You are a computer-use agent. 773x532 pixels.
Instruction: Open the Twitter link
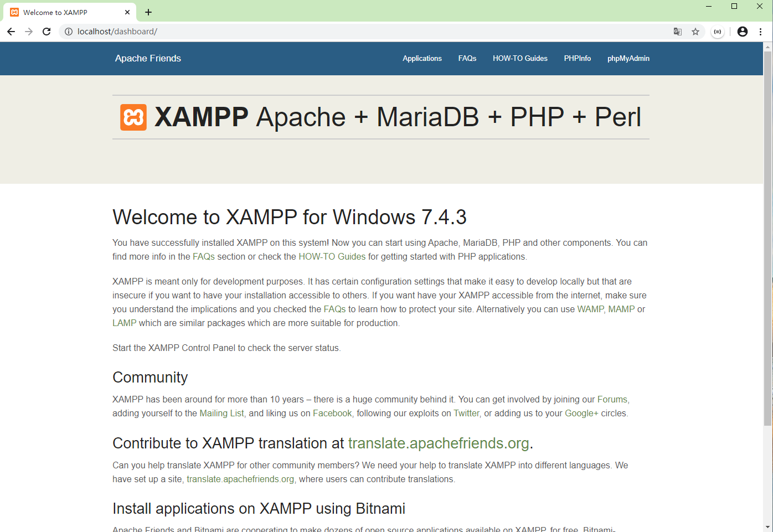click(466, 413)
